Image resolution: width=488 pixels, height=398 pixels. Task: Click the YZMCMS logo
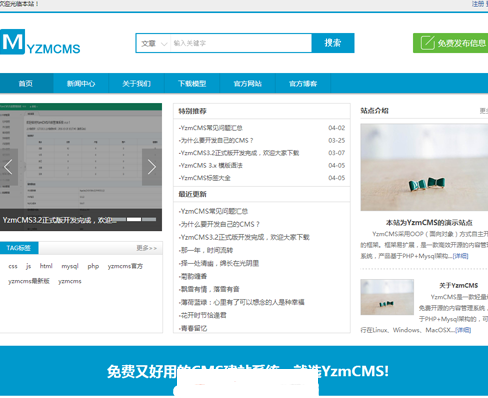click(40, 42)
